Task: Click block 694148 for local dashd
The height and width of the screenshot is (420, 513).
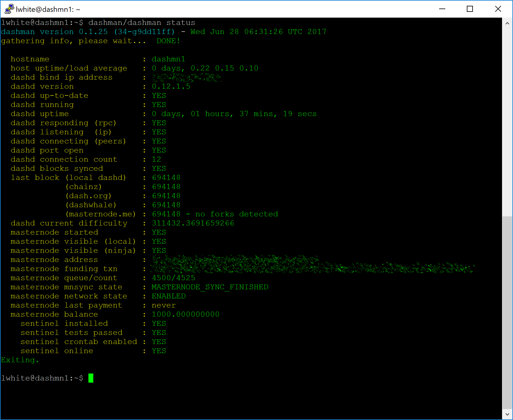Action: point(166,178)
